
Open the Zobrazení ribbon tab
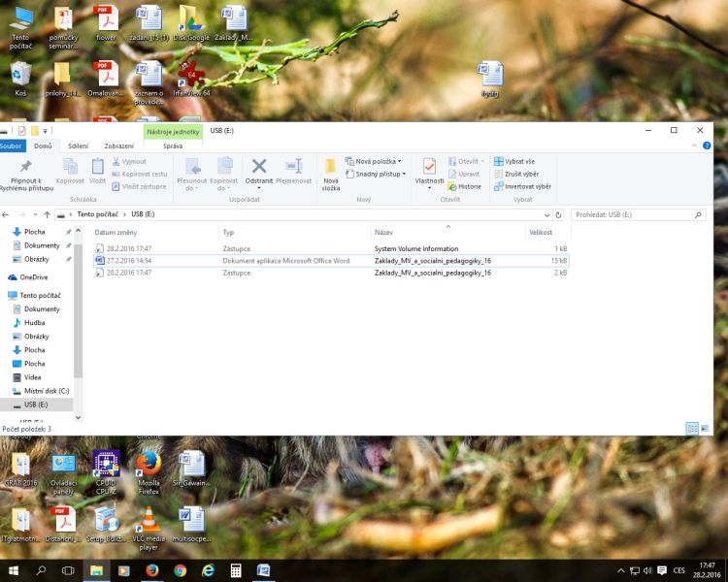(x=118, y=145)
